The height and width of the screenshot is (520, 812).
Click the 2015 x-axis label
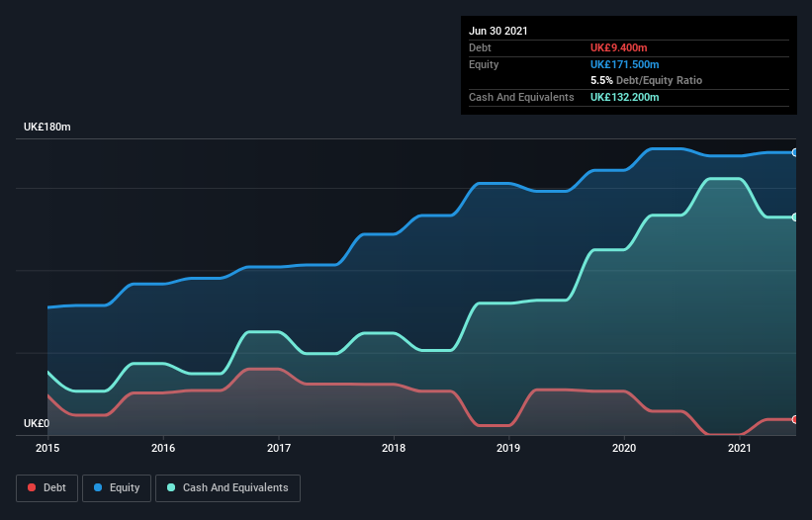tap(47, 448)
